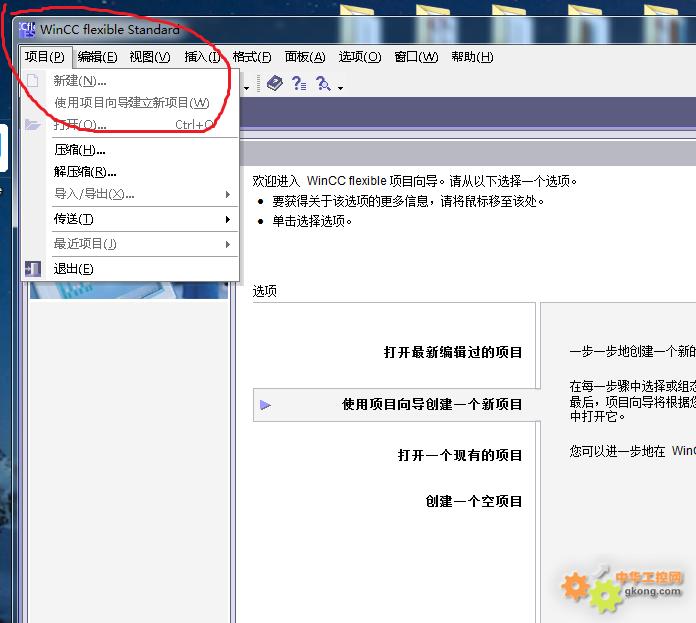Open the 选项(O) menu

(360, 57)
